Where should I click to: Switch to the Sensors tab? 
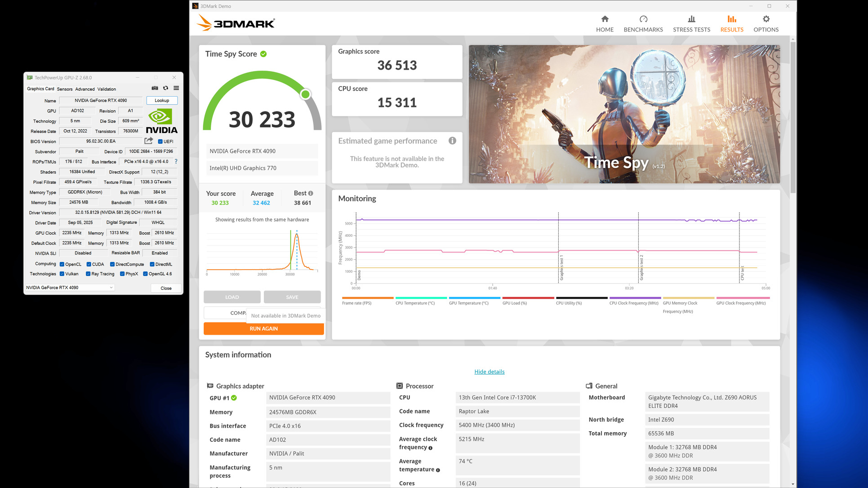click(65, 89)
